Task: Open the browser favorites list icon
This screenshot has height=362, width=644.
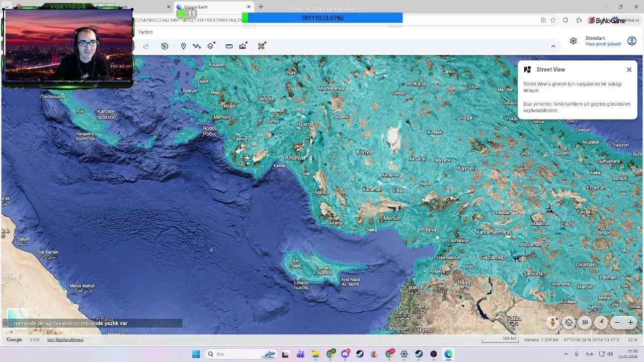Action: tap(579, 20)
